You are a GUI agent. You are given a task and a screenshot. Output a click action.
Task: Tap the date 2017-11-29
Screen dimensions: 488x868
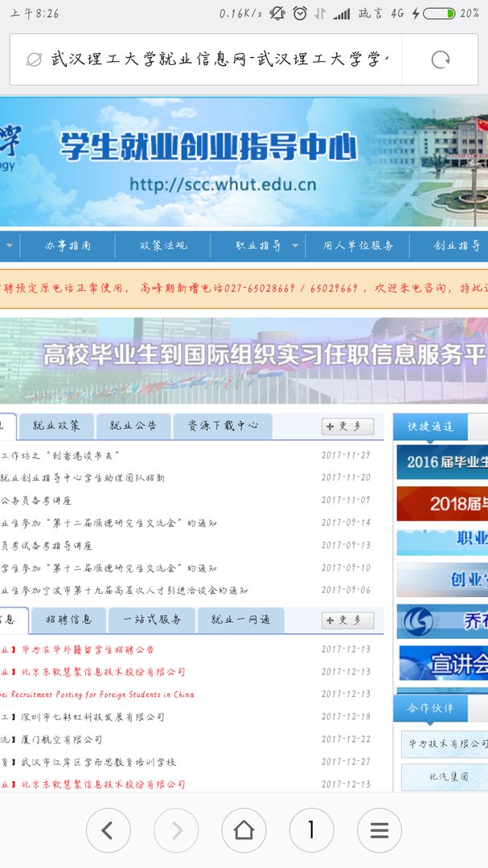click(346, 455)
